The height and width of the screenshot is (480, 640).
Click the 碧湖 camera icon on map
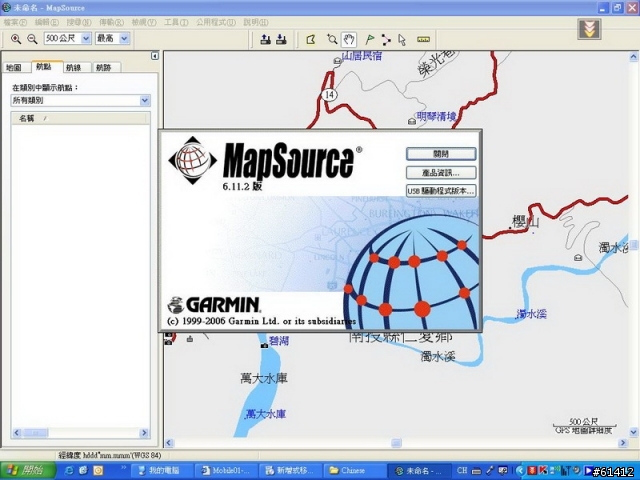pyautogui.click(x=264, y=345)
